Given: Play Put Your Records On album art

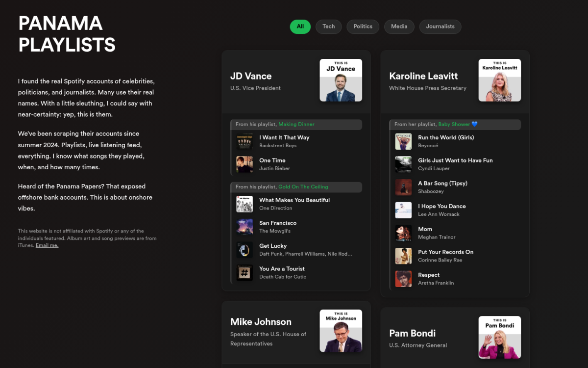Looking at the screenshot, I should coord(404,256).
